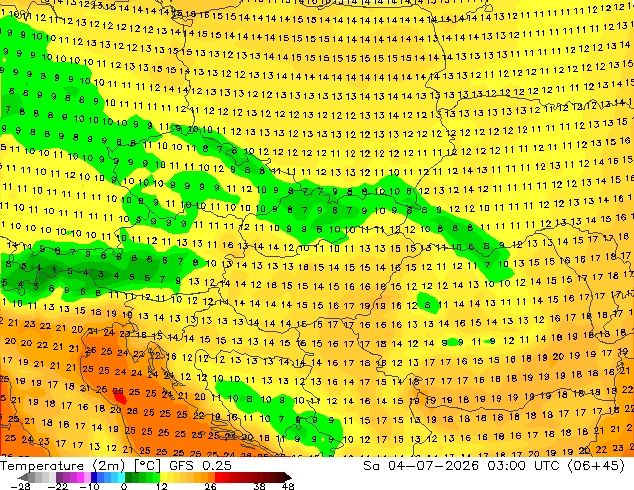Click the "0" color scale label
The height and width of the screenshot is (490, 634).
pyautogui.click(x=124, y=486)
